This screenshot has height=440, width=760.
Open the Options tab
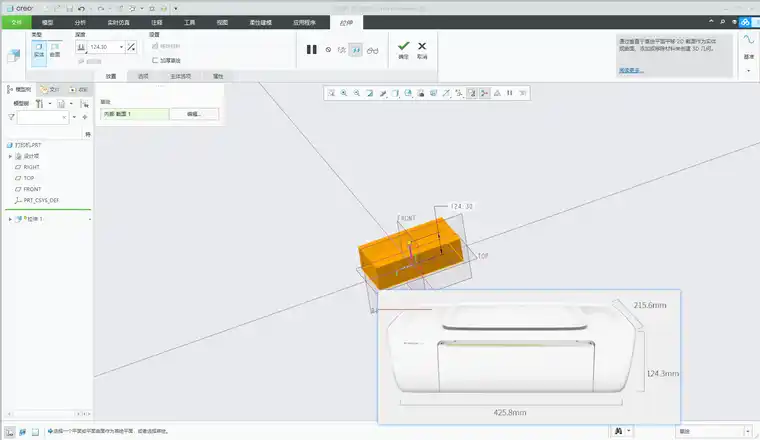pyautogui.click(x=143, y=77)
